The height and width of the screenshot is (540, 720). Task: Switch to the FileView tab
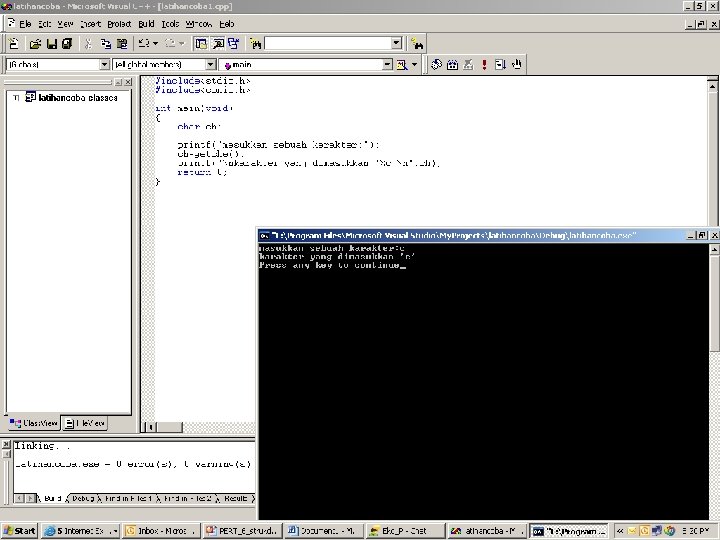[84, 424]
